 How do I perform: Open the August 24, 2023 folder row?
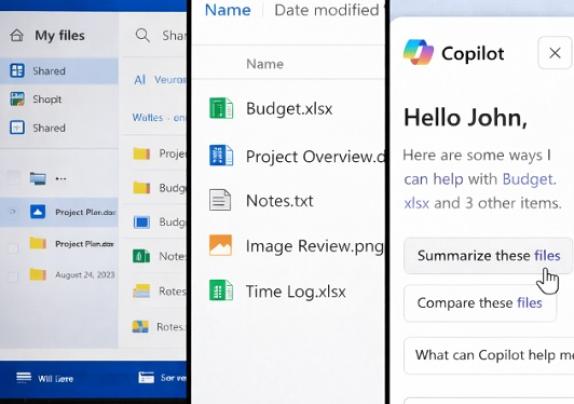[x=59, y=275]
